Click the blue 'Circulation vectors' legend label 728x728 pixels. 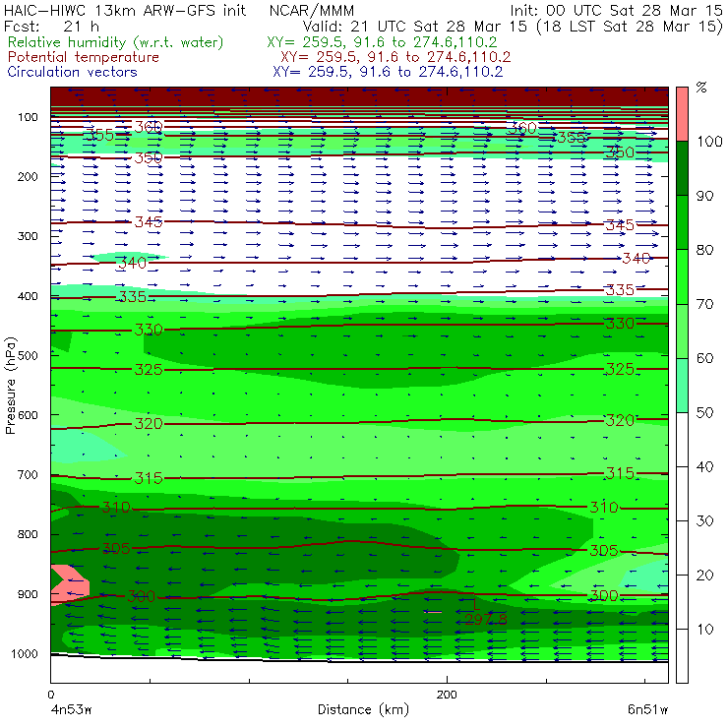pos(73,72)
